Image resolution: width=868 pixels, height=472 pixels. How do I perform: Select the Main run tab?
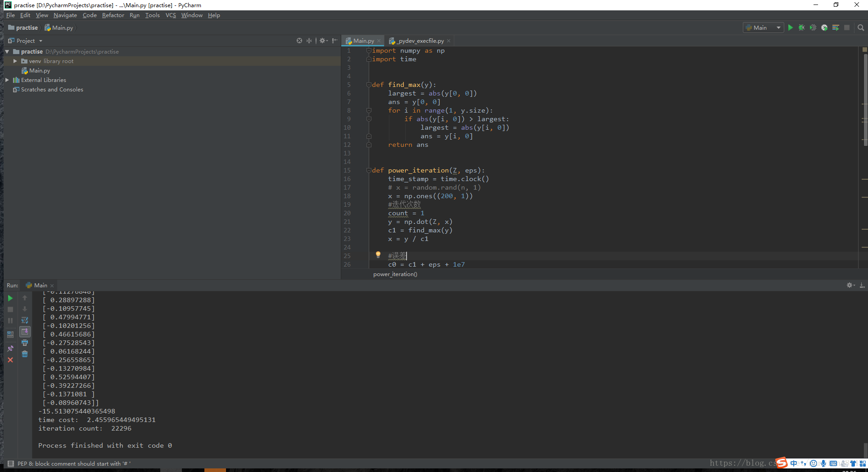tap(40, 286)
